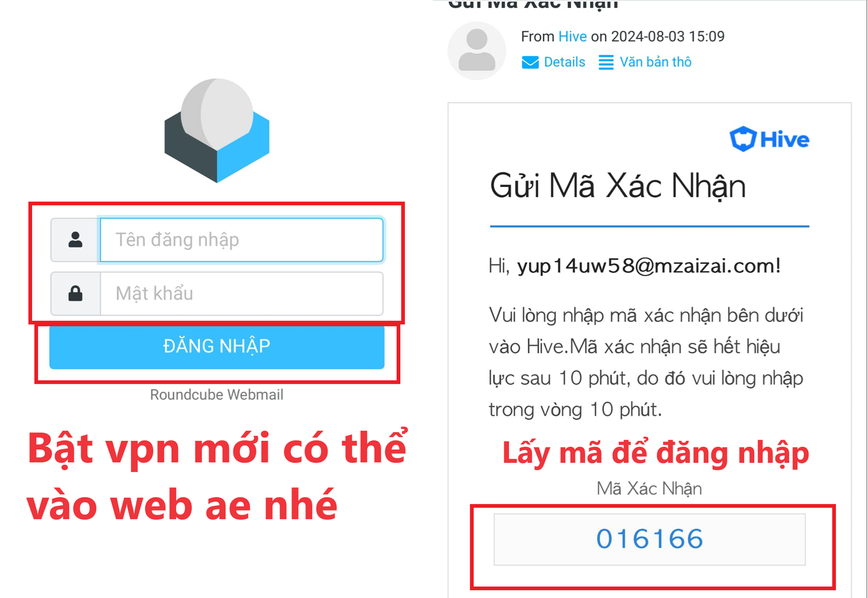Focus the Tên đăng nhập field
Viewport: 868px width, 598px height.
pyautogui.click(x=241, y=240)
